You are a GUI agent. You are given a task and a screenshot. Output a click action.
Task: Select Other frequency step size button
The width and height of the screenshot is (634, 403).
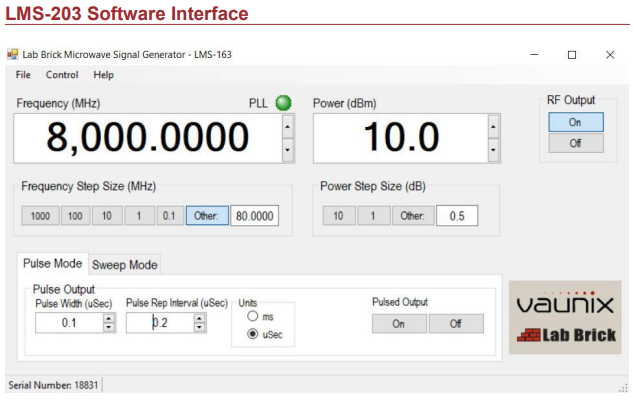coord(207,216)
